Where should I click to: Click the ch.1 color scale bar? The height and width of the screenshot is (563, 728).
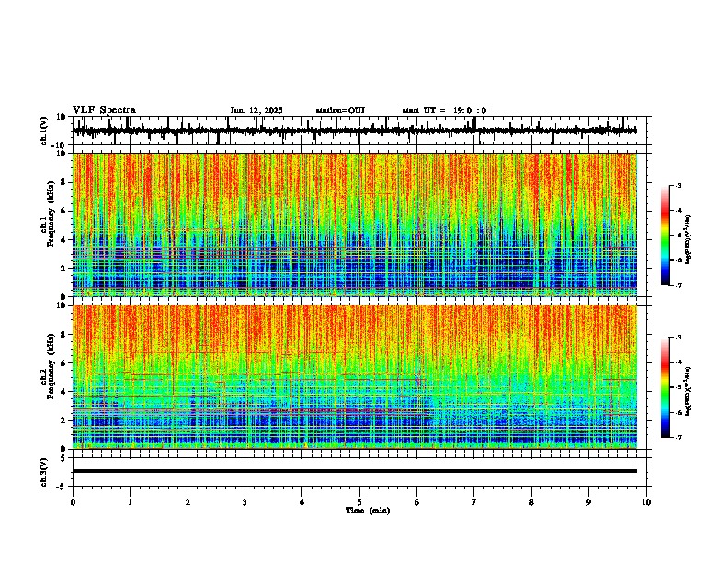[x=665, y=236]
